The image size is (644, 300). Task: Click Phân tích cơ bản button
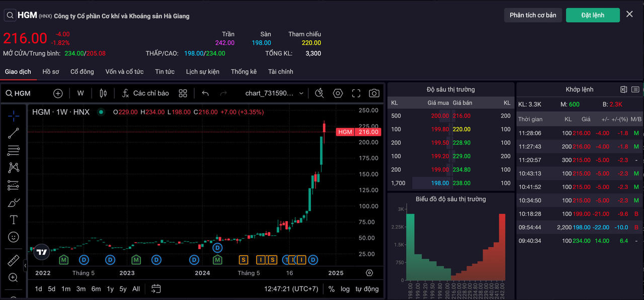tap(533, 15)
